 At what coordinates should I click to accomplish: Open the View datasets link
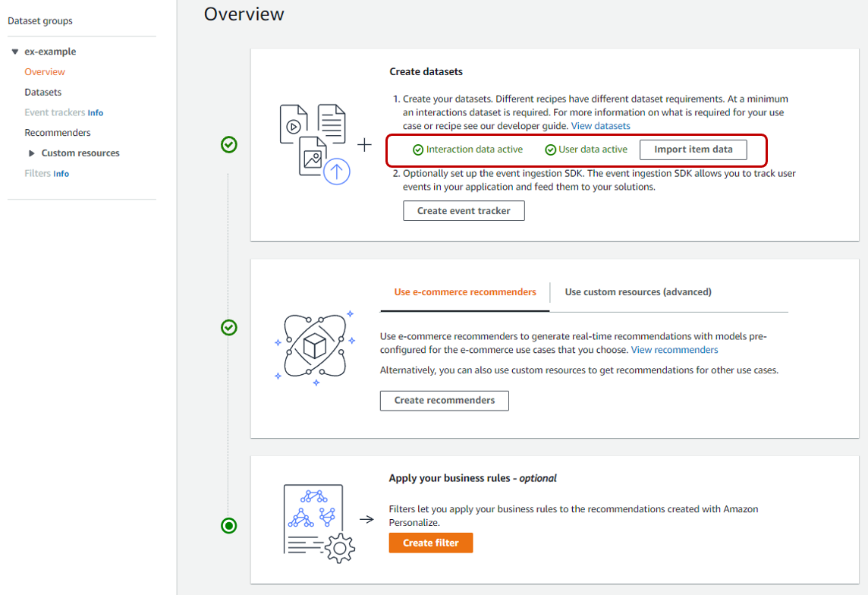601,126
